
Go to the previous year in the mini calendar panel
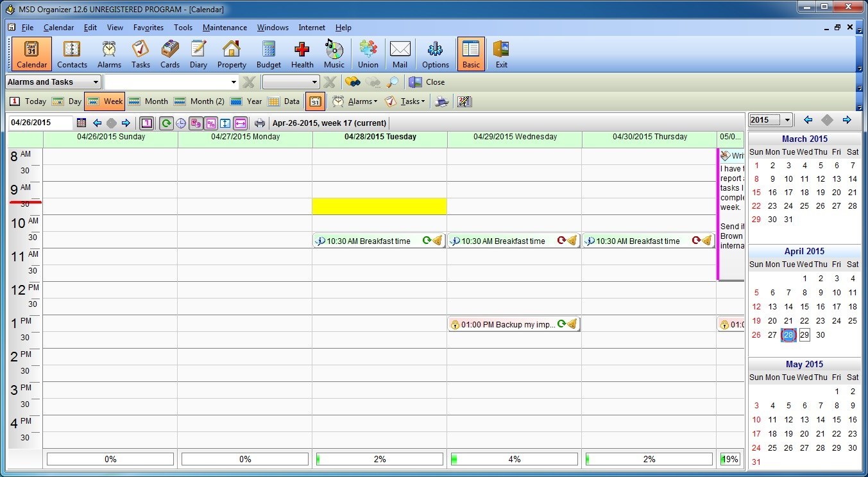tap(808, 120)
